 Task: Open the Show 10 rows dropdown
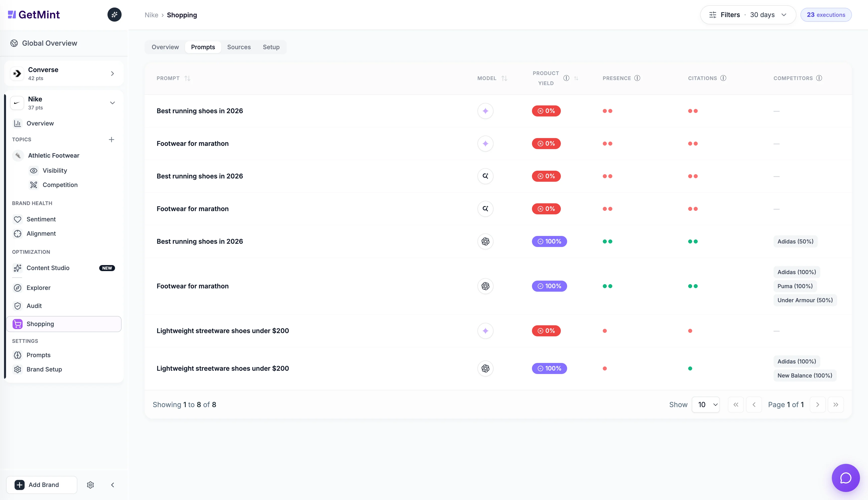point(706,405)
